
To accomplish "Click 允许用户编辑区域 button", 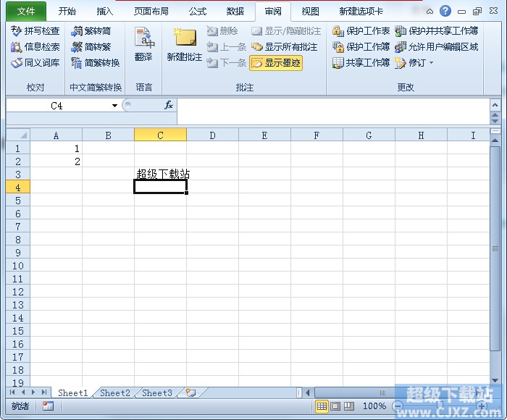I will click(437, 47).
